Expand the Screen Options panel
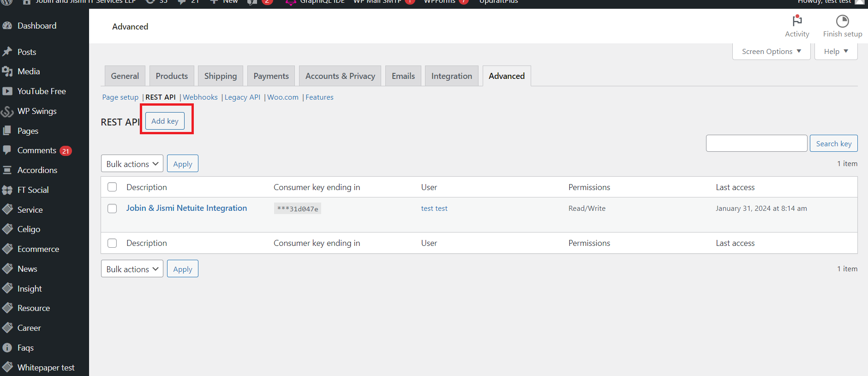The image size is (868, 376). (771, 52)
